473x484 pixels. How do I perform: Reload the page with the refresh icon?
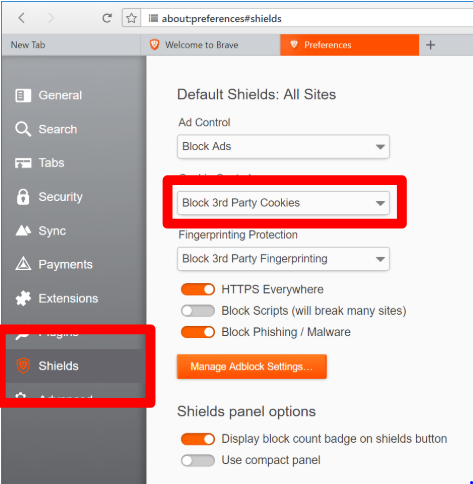(107, 18)
